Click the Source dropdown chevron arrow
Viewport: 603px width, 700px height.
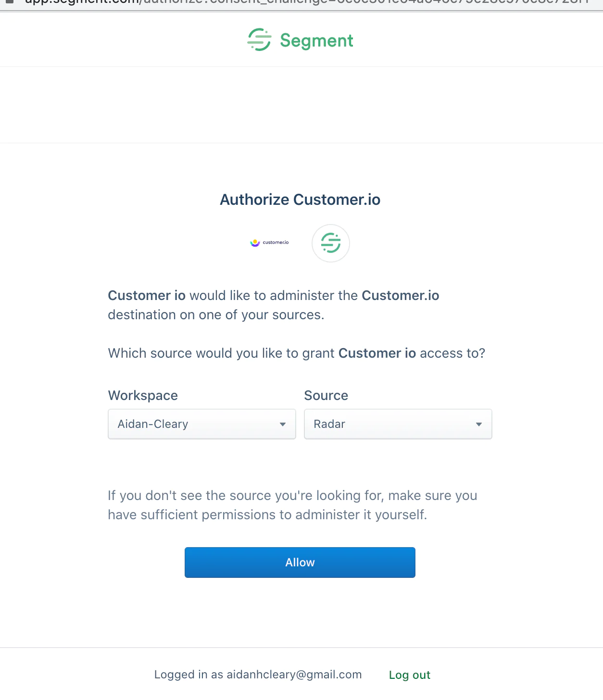(x=478, y=424)
